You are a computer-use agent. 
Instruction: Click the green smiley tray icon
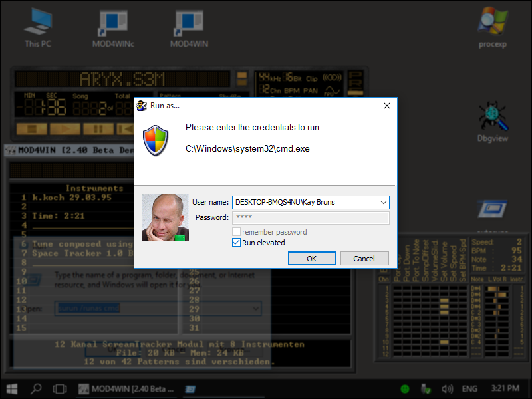[405, 389]
